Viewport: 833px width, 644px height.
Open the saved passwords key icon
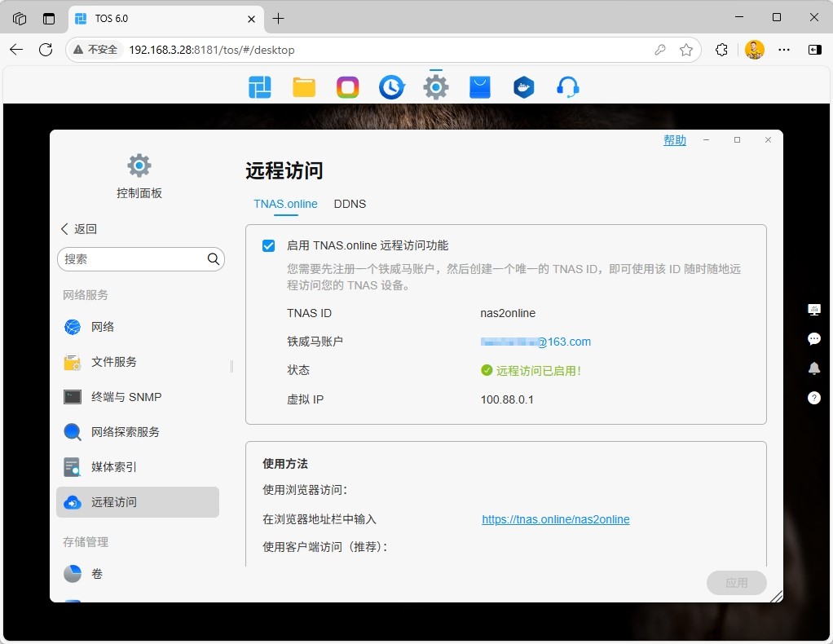tap(660, 50)
